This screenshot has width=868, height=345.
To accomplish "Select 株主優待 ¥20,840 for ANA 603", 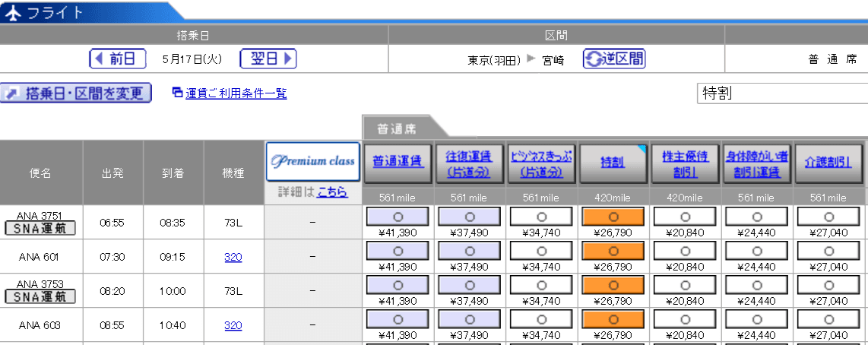I will click(686, 320).
